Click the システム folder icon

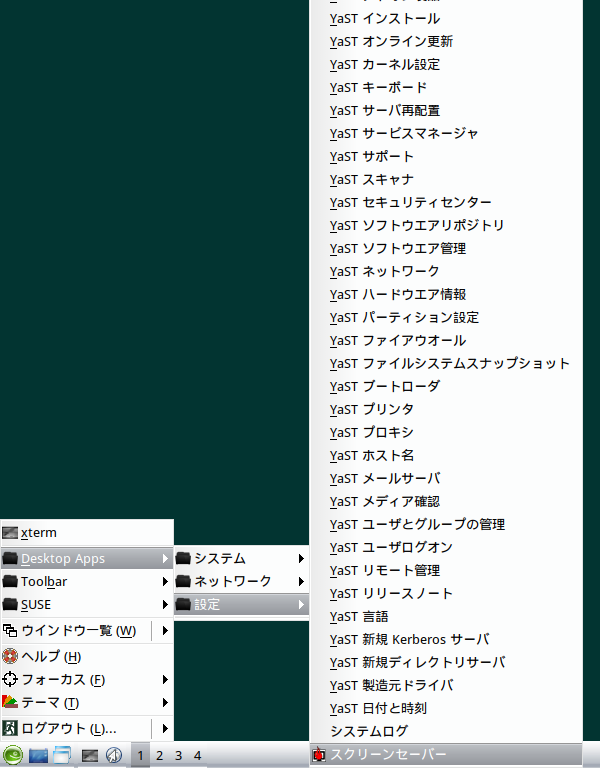[183, 558]
